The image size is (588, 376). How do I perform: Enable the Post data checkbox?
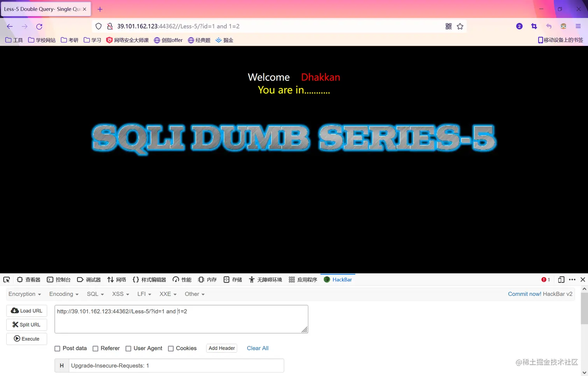[x=57, y=348]
